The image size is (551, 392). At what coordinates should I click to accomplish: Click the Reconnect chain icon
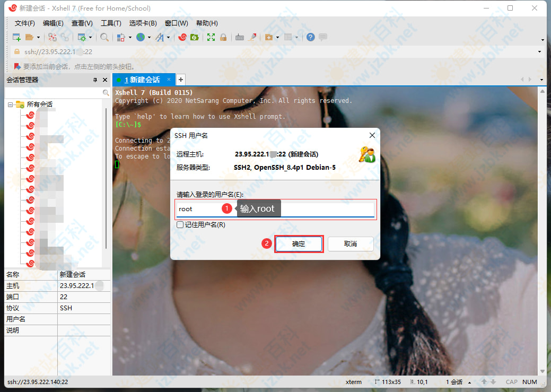click(x=65, y=37)
